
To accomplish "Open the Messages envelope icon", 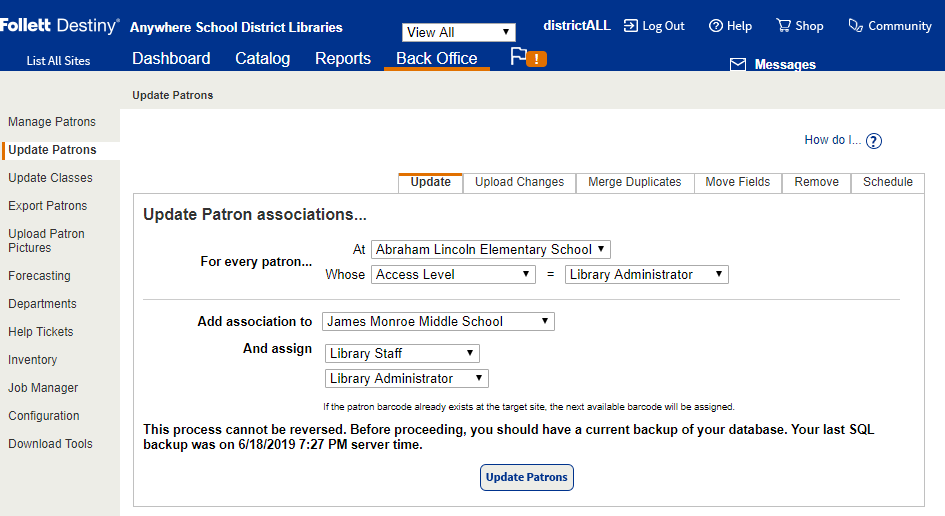I will tap(738, 65).
